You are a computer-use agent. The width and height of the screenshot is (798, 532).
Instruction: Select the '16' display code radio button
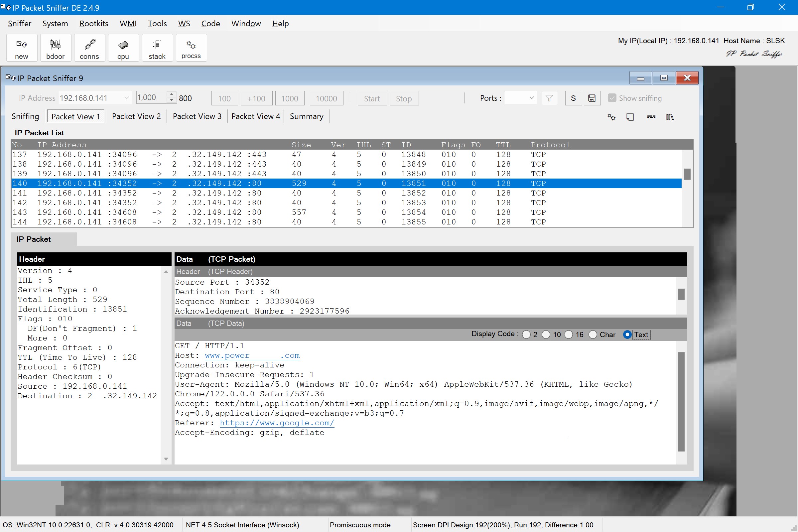coord(569,334)
